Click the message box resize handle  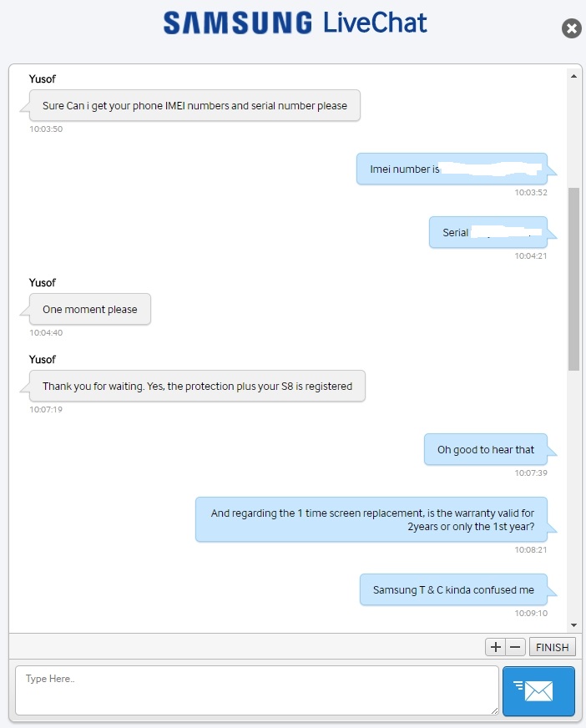[x=494, y=710]
